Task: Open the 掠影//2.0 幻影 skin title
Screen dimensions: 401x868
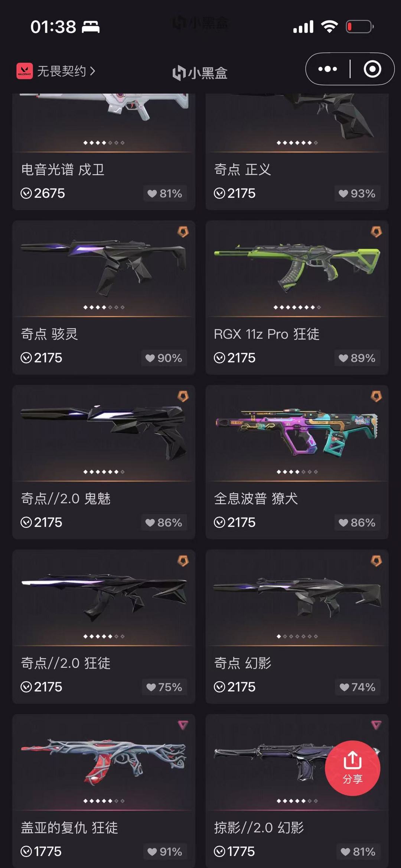Action: coord(259,828)
